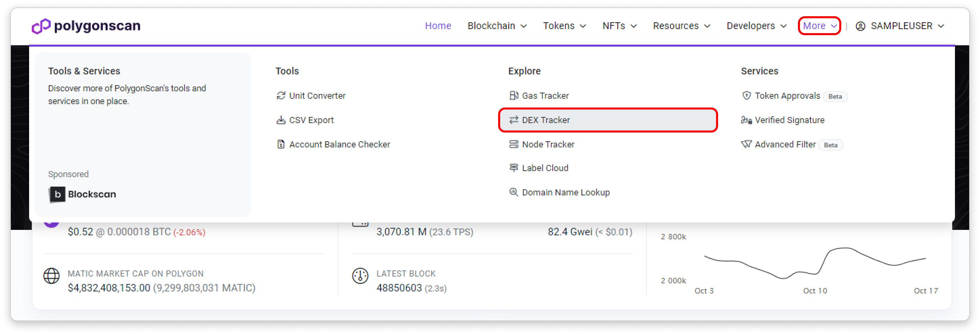Expand the SAMPLEUSER account dropdown
980x334 pixels.
pos(900,26)
